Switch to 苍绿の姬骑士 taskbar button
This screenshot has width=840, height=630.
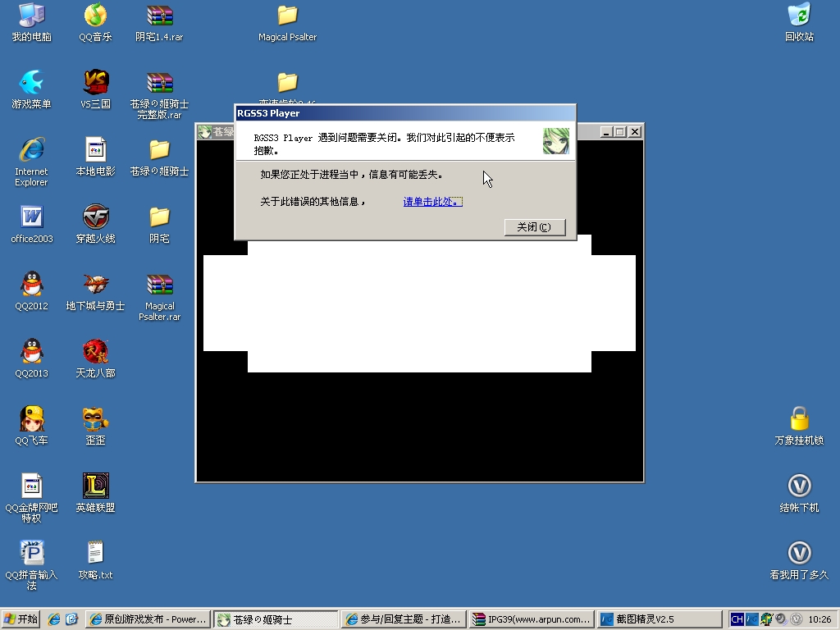click(x=276, y=619)
